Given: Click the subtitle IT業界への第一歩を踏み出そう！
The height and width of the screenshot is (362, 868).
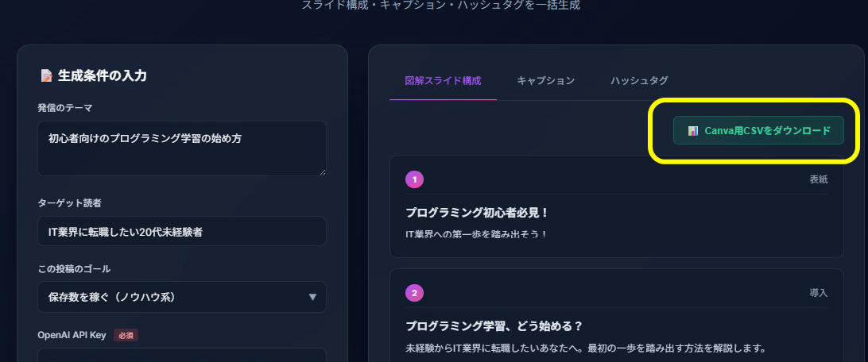Looking at the screenshot, I should pos(477,234).
